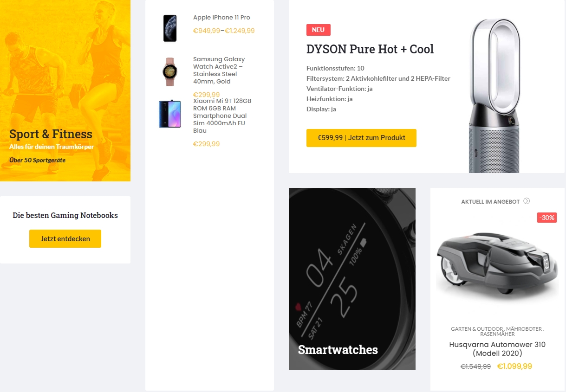The width and height of the screenshot is (566, 392).
Task: Open the Xiaomi Mi 9T phone image
Action: 169,114
